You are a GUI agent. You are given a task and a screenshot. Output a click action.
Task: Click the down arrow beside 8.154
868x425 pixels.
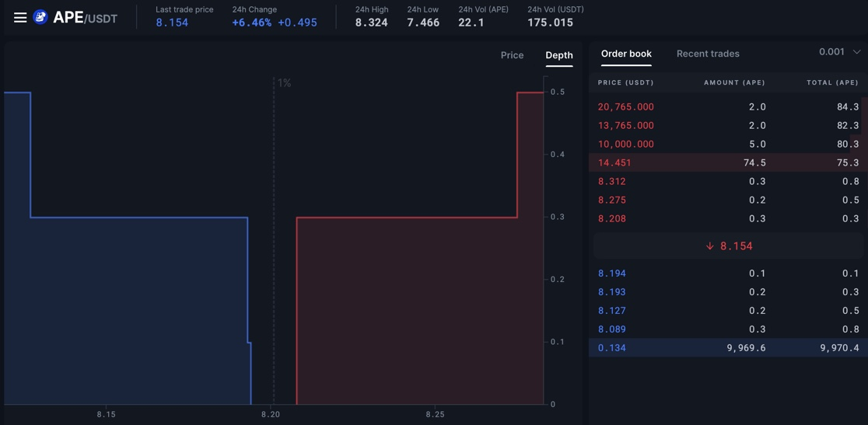tap(709, 246)
